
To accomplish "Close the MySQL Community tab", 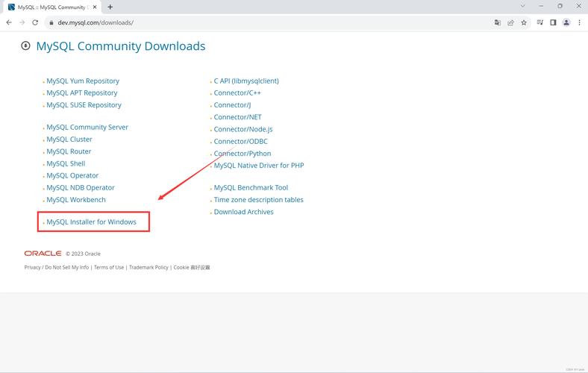I will point(95,7).
